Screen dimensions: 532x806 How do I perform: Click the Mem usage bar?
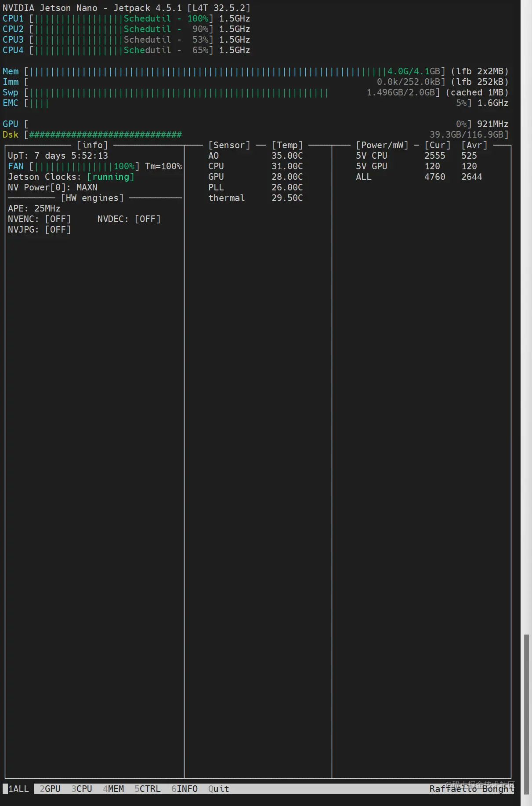click(235, 71)
